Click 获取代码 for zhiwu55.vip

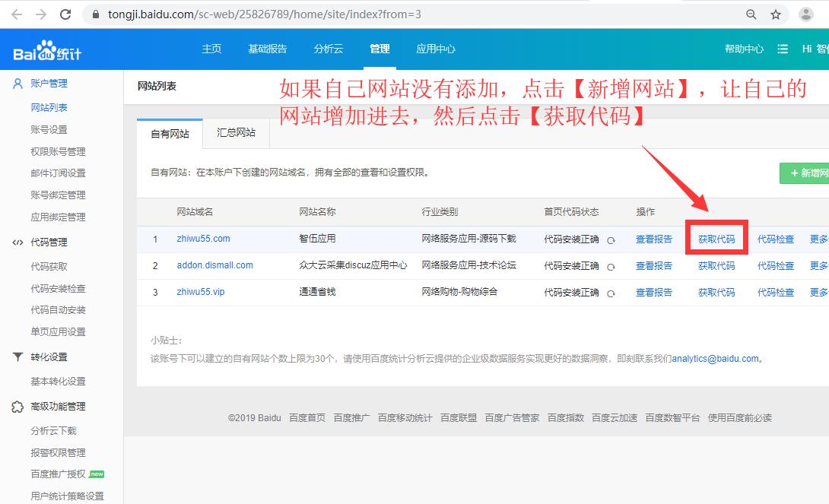click(716, 292)
